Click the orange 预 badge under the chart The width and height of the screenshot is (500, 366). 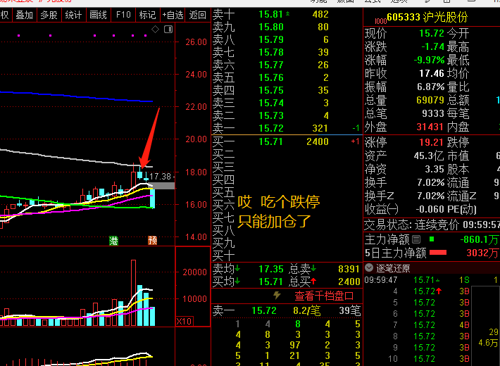[152, 240]
